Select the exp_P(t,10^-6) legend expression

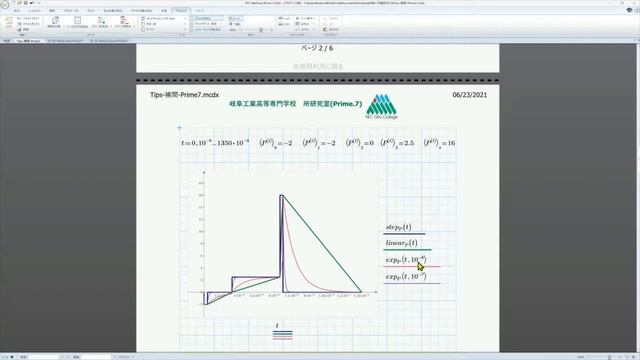[406, 260]
